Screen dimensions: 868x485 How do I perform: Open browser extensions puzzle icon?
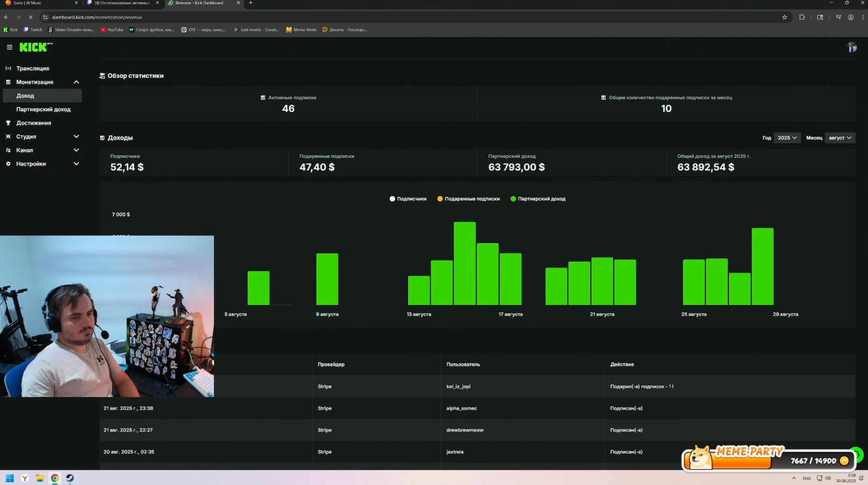(x=802, y=17)
